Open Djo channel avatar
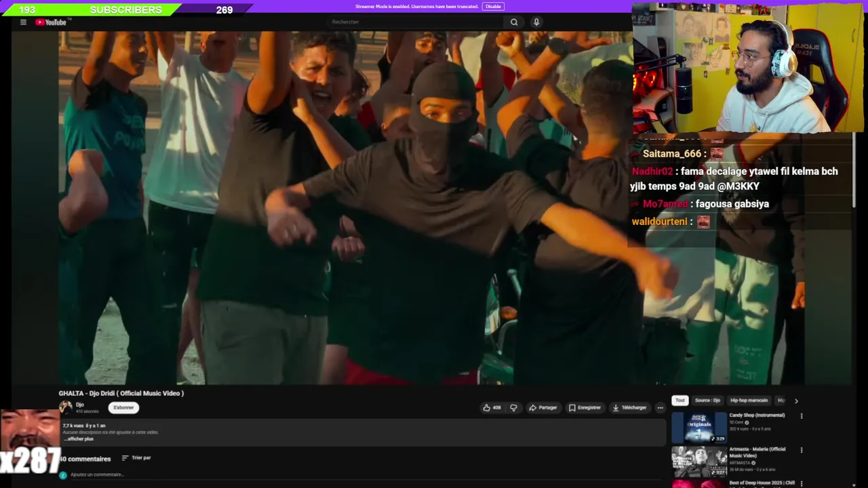This screenshot has width=868, height=488. coord(66,407)
